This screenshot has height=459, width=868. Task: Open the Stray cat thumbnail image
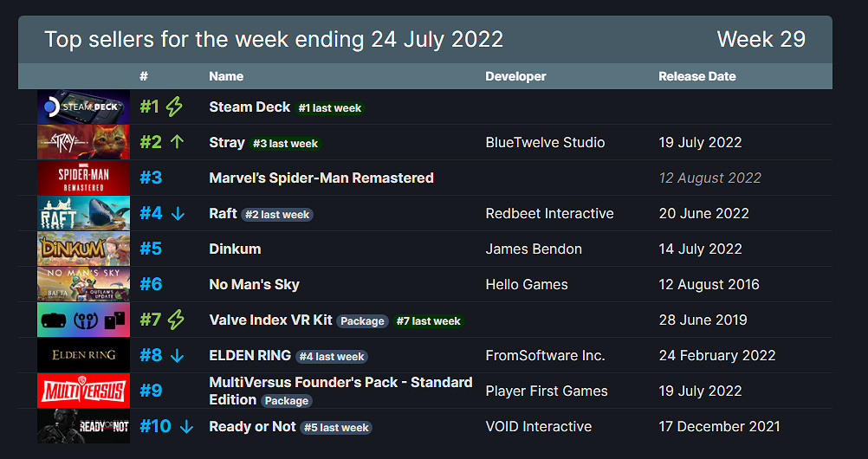pos(83,142)
